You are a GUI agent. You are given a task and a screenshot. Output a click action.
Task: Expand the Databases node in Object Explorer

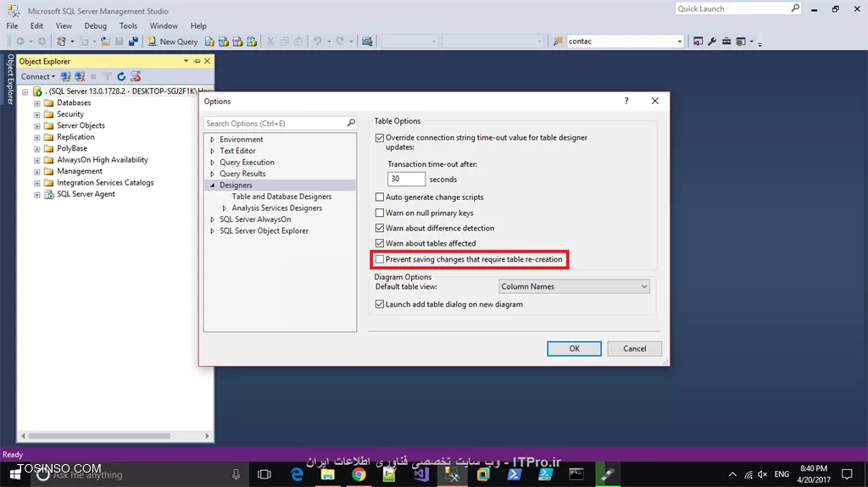37,102
